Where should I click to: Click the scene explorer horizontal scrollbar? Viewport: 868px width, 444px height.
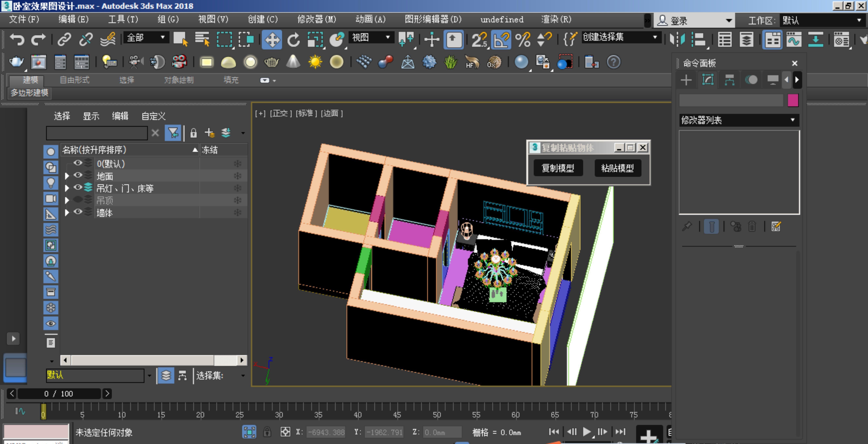(x=153, y=360)
